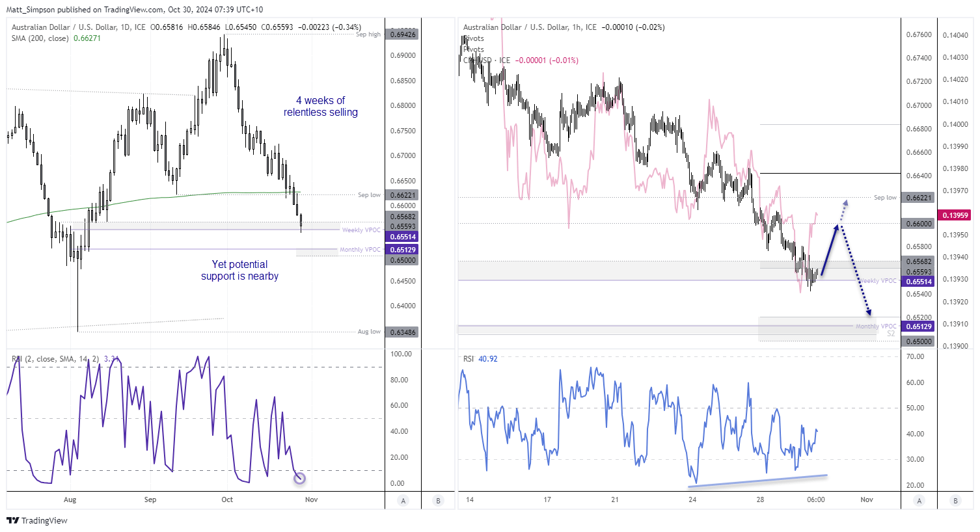Click the 0.65129 Monthly VPOC label on the daily chart

tap(403, 250)
